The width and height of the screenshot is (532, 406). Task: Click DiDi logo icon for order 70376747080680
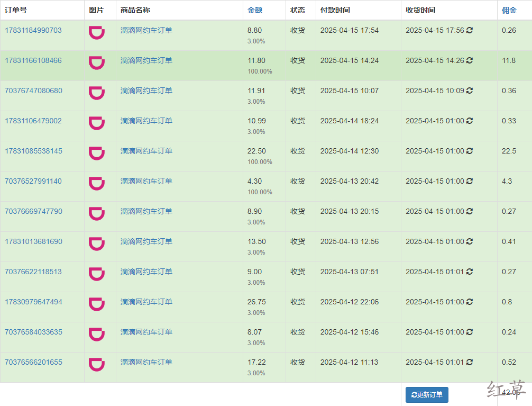click(97, 93)
